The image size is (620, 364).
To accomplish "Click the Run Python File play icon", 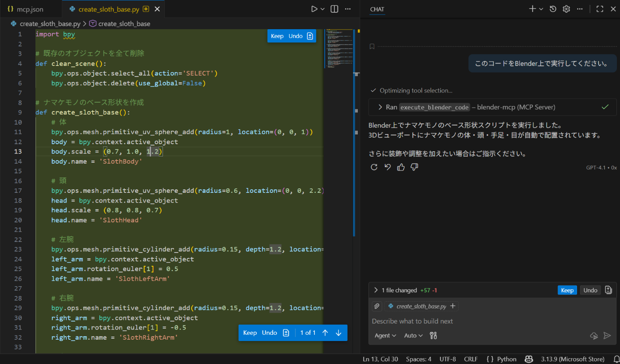I will tap(314, 9).
